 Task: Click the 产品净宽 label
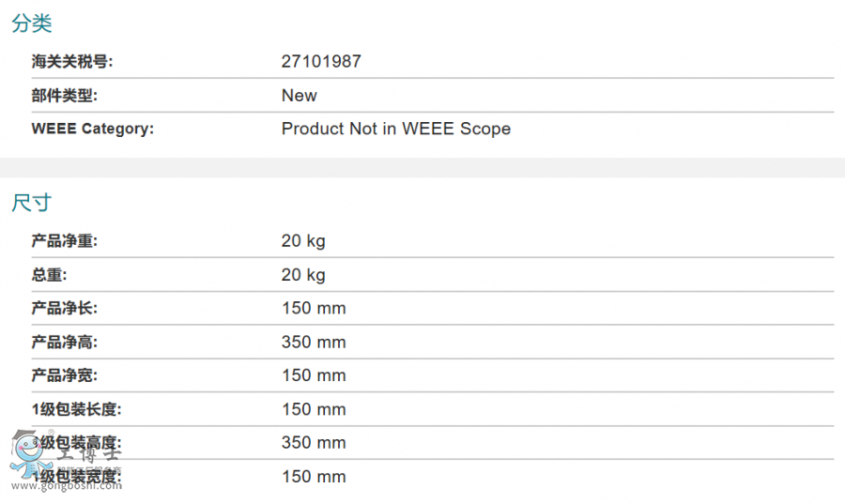pyautogui.click(x=65, y=376)
